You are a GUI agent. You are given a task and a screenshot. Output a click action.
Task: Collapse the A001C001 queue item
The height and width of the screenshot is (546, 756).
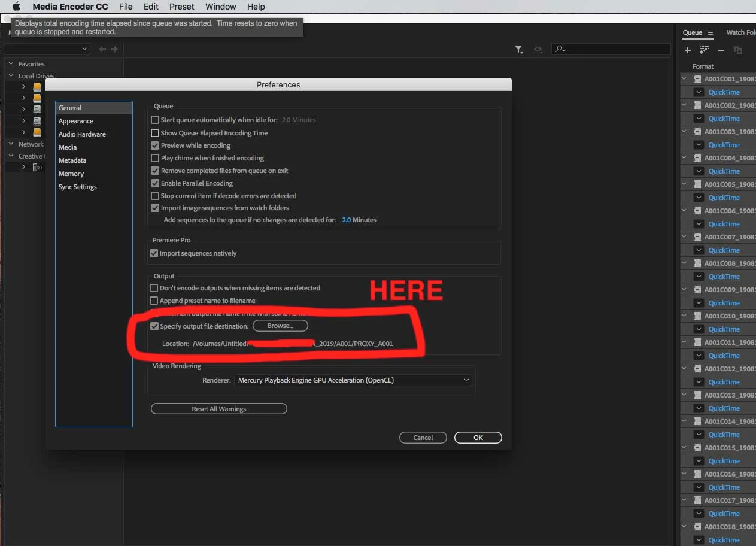pos(685,78)
